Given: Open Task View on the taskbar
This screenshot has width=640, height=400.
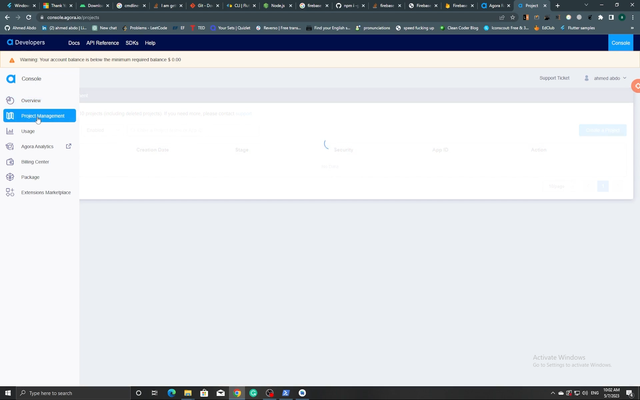Looking at the screenshot, I should point(154,393).
